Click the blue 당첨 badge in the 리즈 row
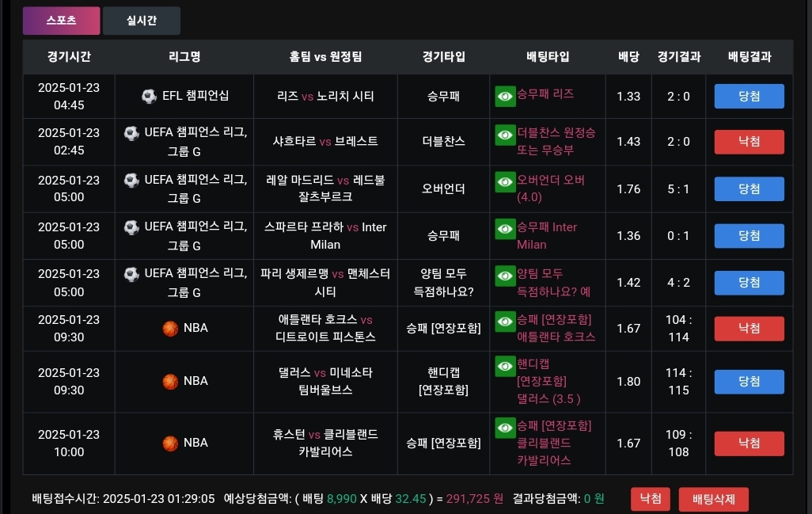Image resolution: width=812 pixels, height=514 pixels. (x=749, y=97)
